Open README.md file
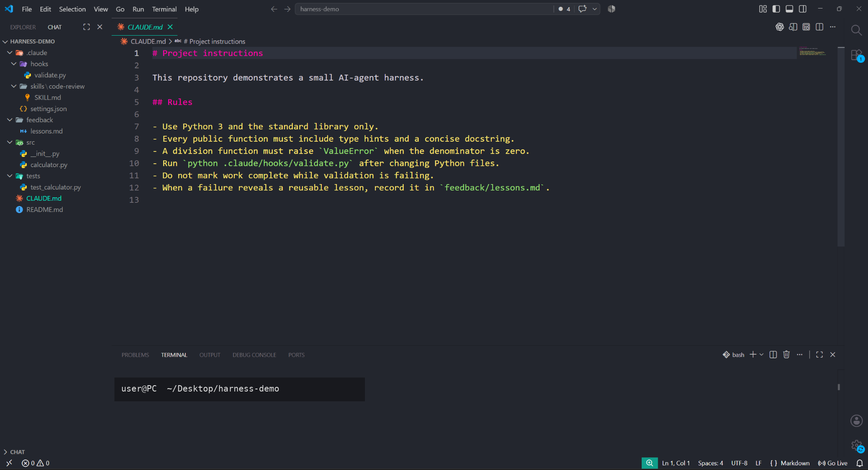The width and height of the screenshot is (868, 470). click(x=45, y=210)
